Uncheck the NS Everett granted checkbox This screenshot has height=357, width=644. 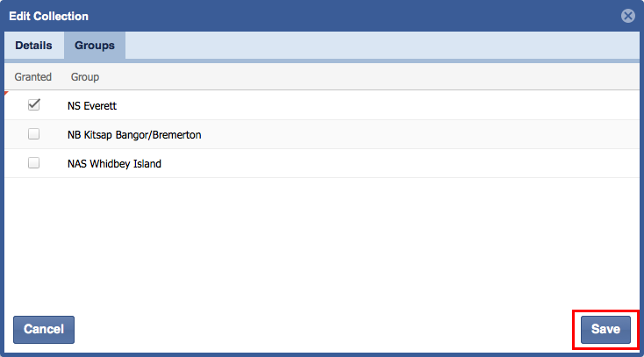coord(34,105)
